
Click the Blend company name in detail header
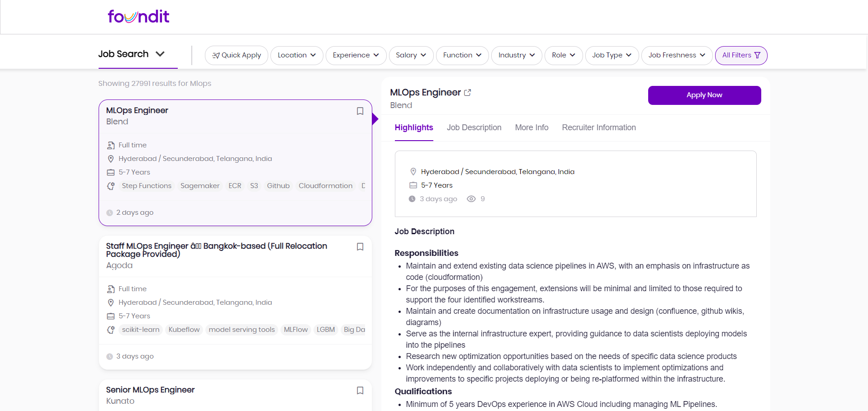click(x=401, y=105)
